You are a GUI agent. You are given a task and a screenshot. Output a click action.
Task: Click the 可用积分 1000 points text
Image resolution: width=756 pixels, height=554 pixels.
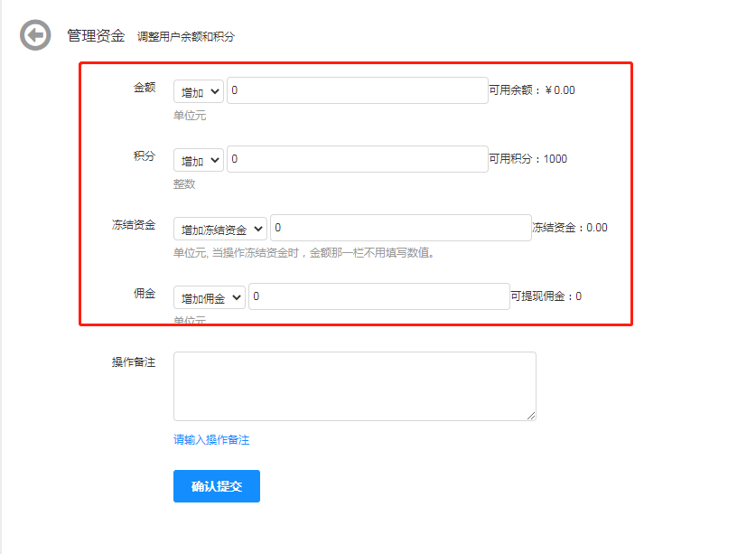tap(528, 159)
